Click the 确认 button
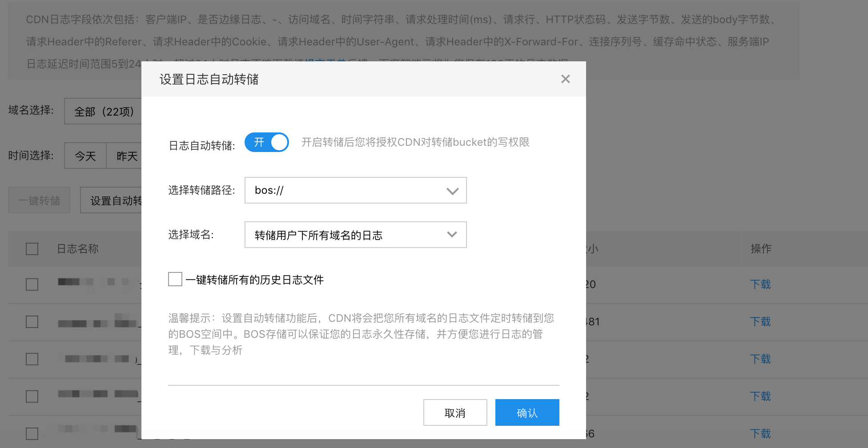 [x=527, y=412]
